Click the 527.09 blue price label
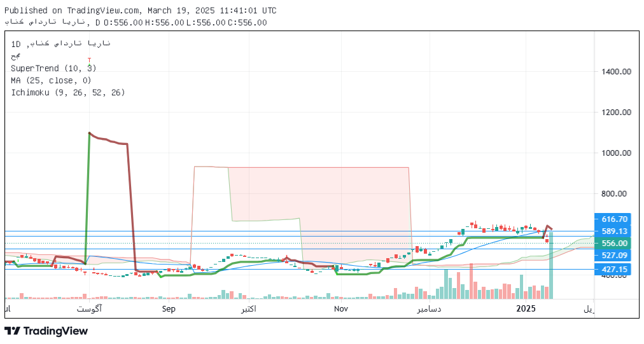This screenshot has height=344, width=644. point(612,256)
